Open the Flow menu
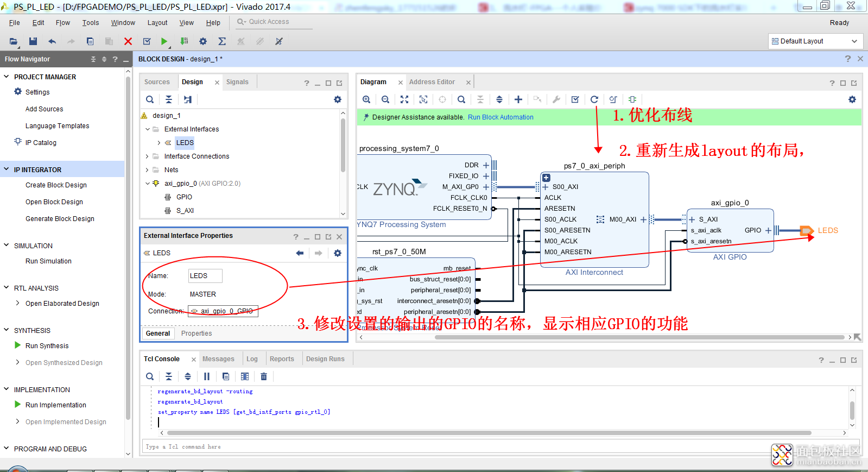Screen dimensions: 868x472 point(63,23)
